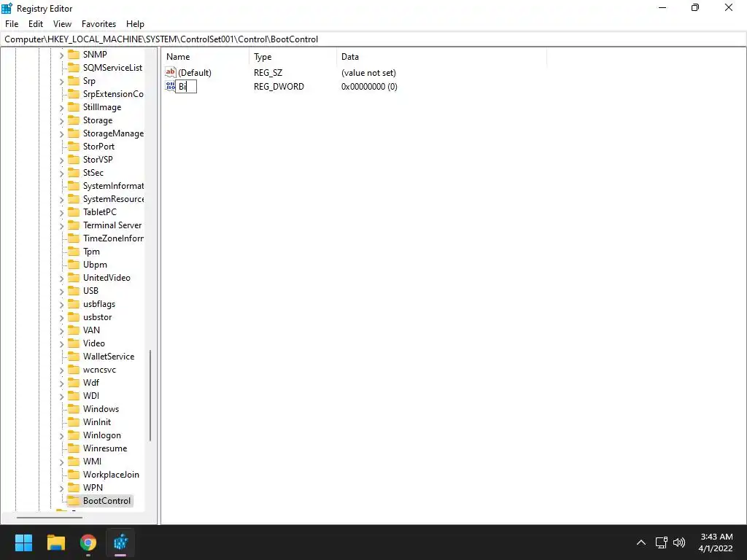747x560 pixels.
Task: Expand the Video key
Action: click(61, 344)
